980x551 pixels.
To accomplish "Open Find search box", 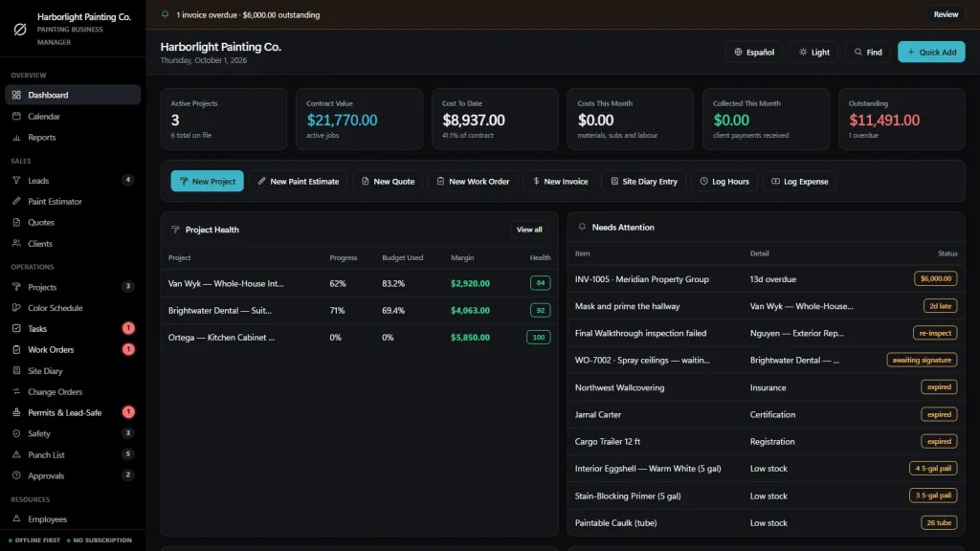I will (868, 52).
